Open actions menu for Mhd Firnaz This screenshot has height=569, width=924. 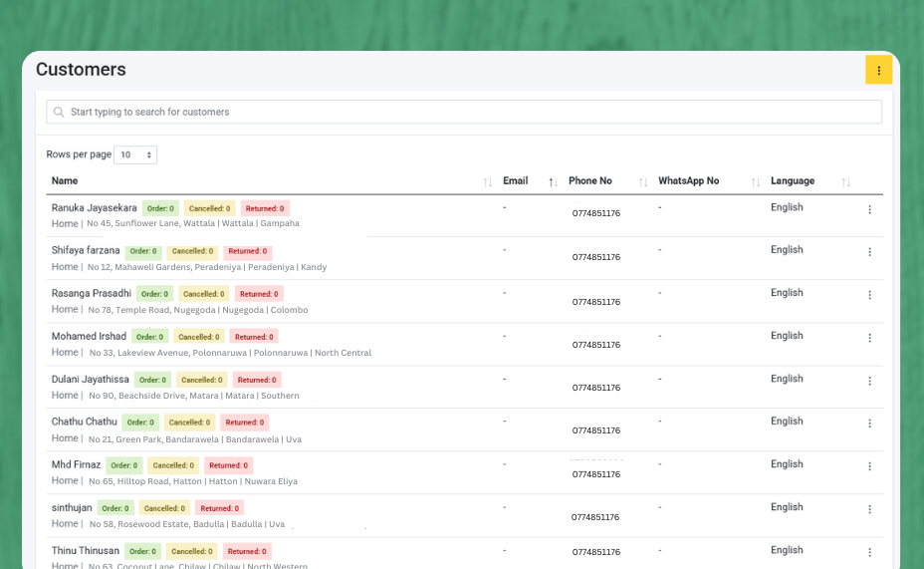coord(869,466)
